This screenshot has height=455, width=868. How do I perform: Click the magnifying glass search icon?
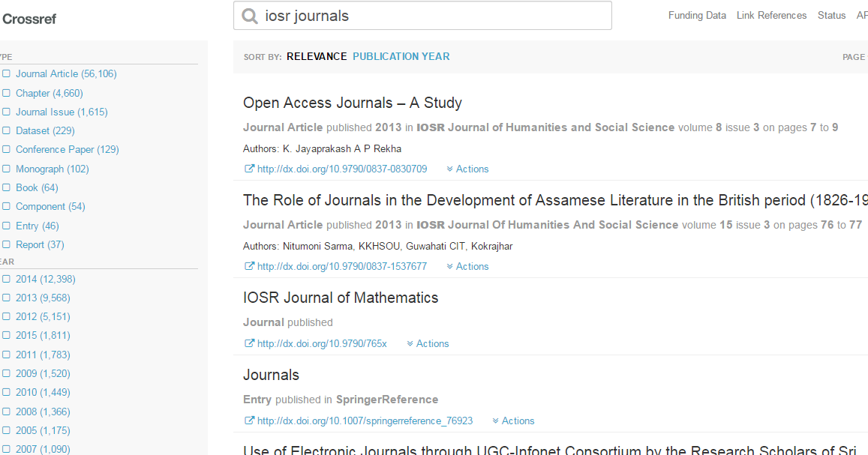pos(249,15)
